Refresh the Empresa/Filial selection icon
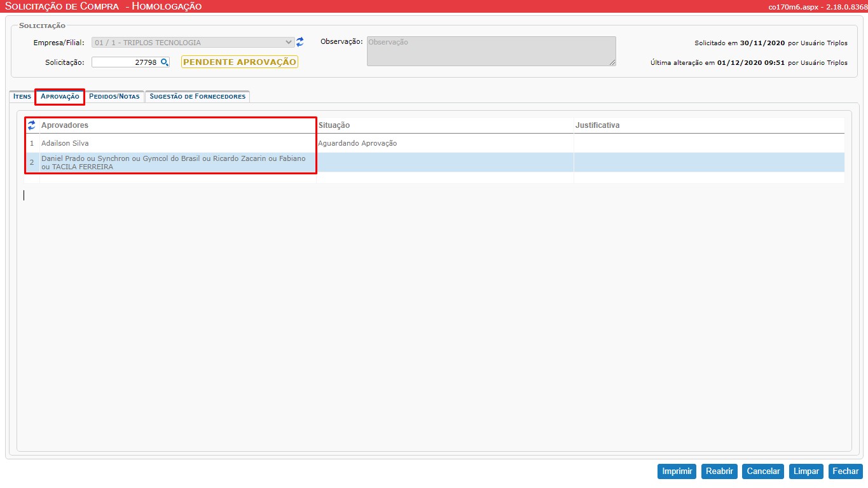Screen dimensions: 868x488 tap(300, 43)
